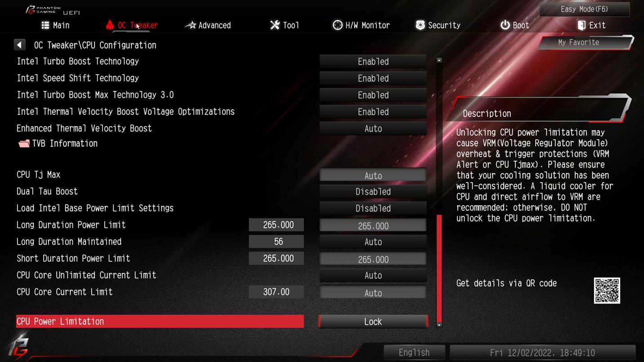Toggle Dual Tau Boost Disabled value

tap(373, 192)
